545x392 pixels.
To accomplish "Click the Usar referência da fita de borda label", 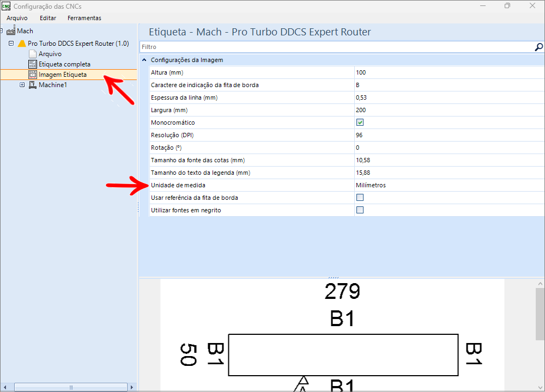I will pos(195,198).
